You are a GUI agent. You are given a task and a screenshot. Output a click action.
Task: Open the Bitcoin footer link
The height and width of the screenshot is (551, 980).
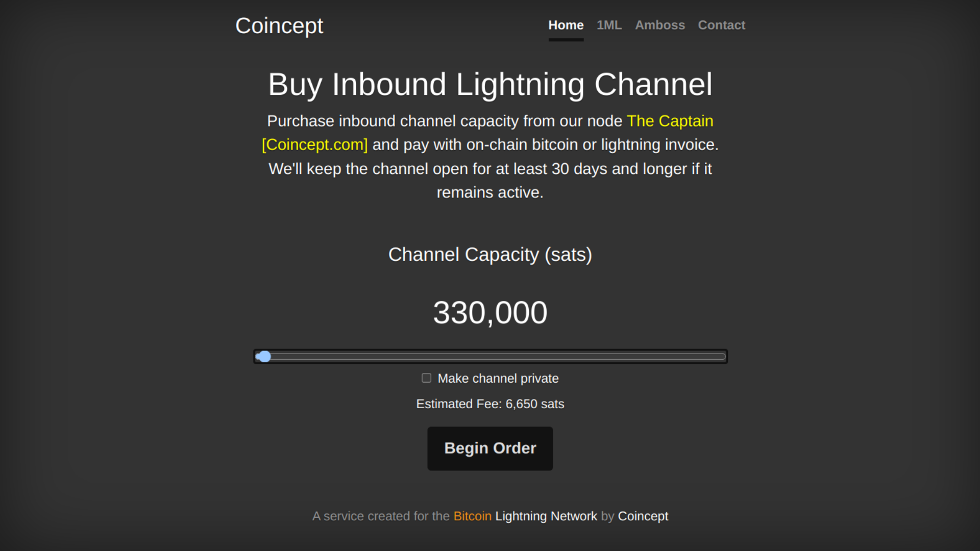473,516
